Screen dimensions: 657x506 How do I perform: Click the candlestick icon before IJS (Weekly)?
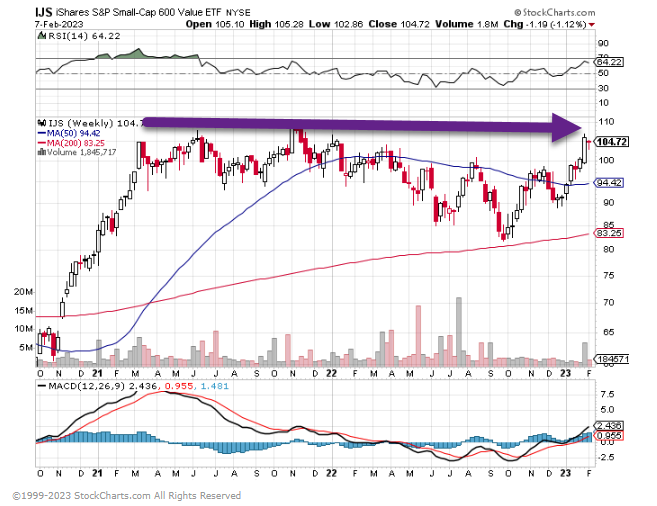(x=41, y=123)
